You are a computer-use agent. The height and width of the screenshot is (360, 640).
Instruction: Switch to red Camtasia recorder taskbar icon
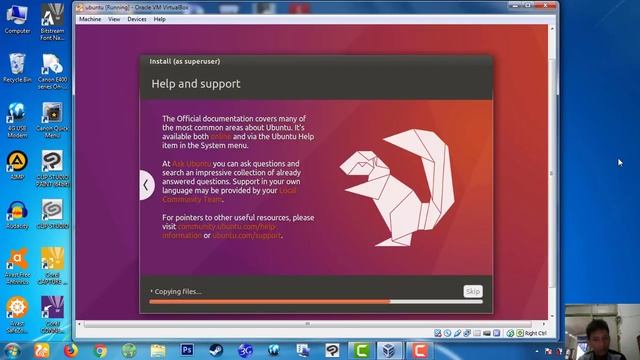pos(419,350)
